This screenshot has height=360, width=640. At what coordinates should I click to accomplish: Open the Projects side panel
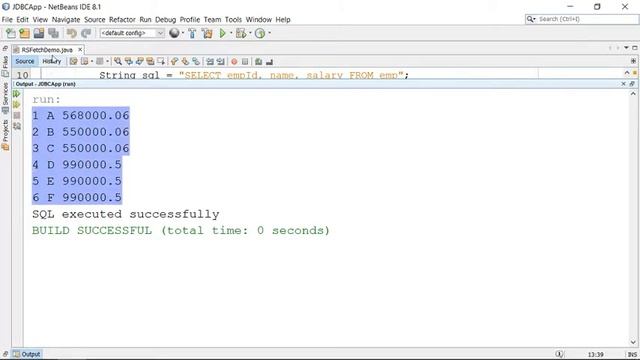coord(5,136)
